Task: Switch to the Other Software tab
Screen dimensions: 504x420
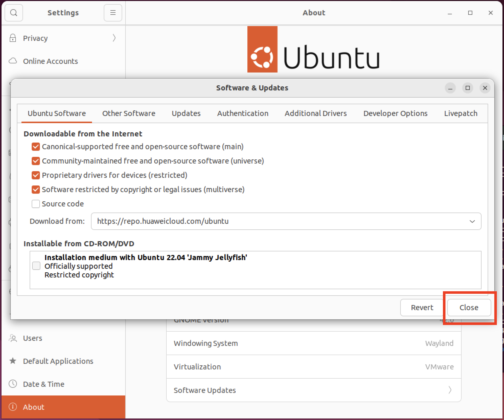Action: point(129,113)
